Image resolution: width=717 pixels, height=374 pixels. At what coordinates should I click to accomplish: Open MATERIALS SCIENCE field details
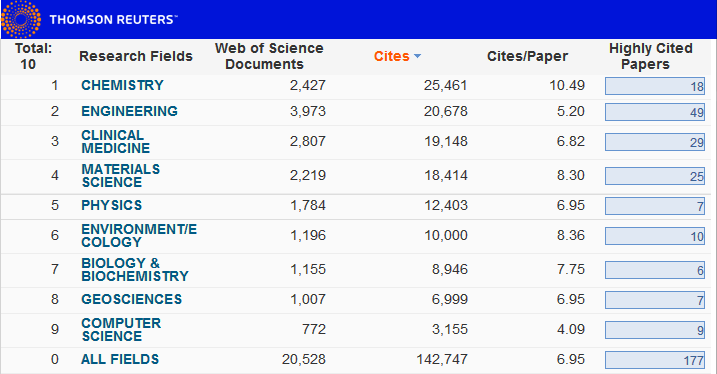[x=121, y=176]
